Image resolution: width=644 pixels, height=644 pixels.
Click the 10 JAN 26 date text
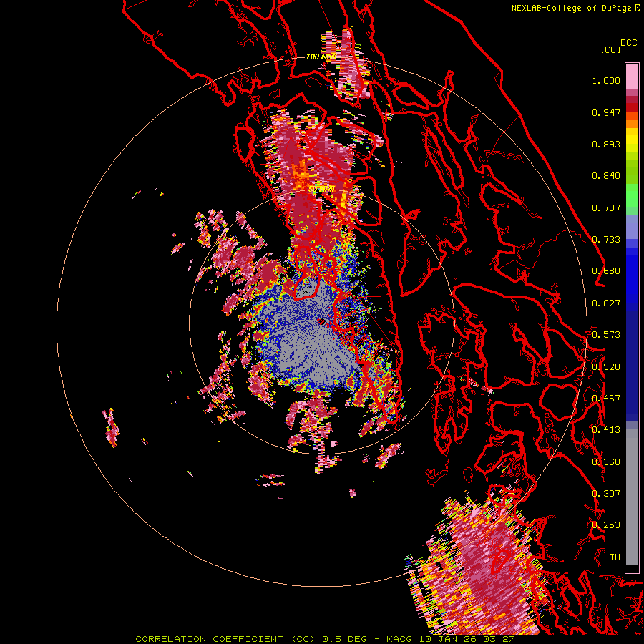[x=448, y=639]
